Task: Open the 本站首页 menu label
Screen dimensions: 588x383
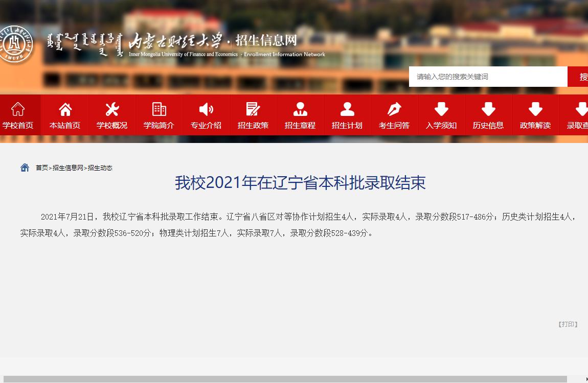Action: point(65,126)
